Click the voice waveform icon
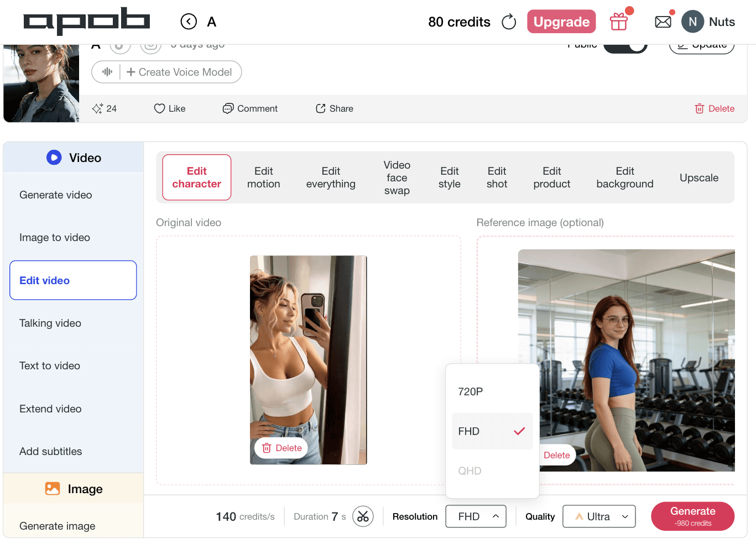Image resolution: width=756 pixels, height=544 pixels. click(x=107, y=72)
